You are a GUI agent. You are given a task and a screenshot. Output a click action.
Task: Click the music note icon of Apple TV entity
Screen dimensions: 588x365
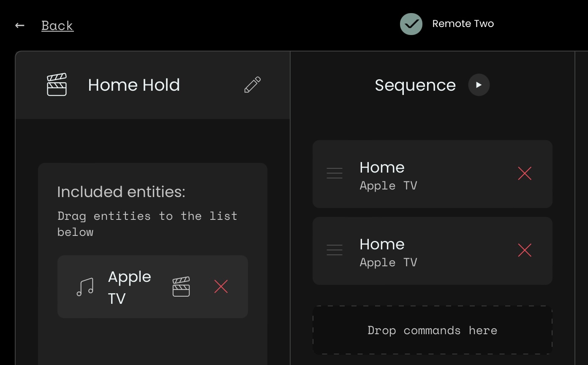point(85,287)
